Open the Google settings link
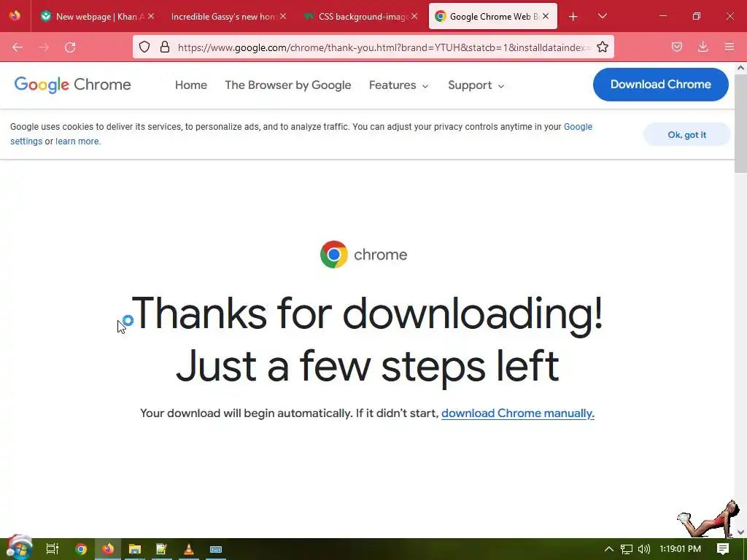Screen dimensions: 747x560 coord(578,127)
